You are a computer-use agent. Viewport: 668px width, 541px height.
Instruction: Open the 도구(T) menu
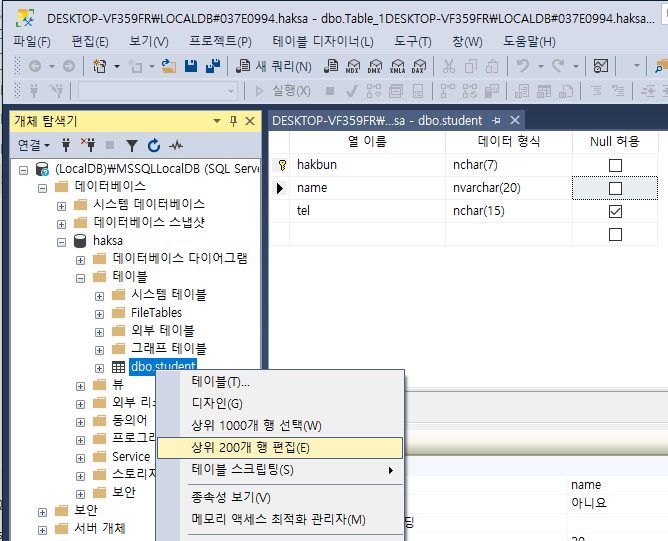(x=412, y=41)
